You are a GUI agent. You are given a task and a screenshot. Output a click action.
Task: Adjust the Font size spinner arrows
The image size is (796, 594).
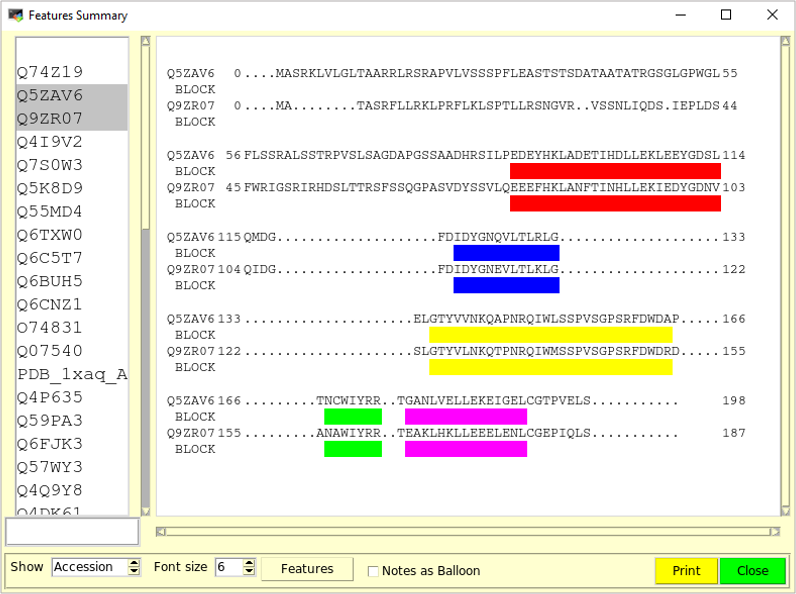(249, 567)
